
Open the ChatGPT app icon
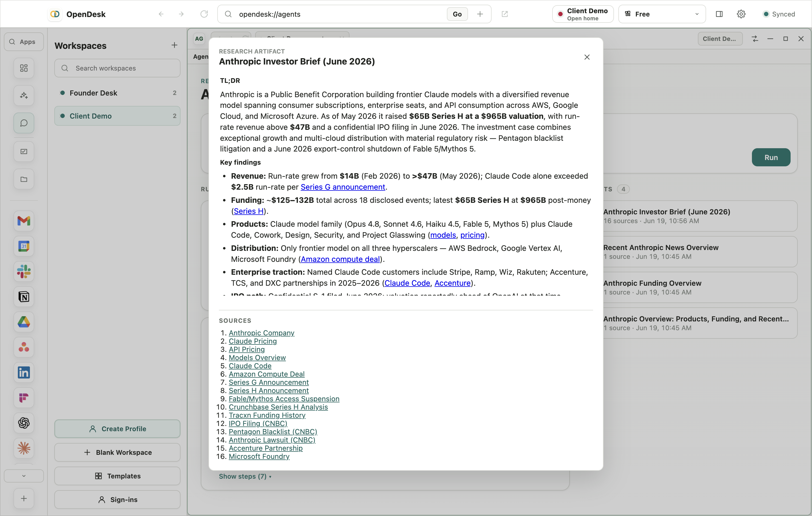pyautogui.click(x=24, y=423)
